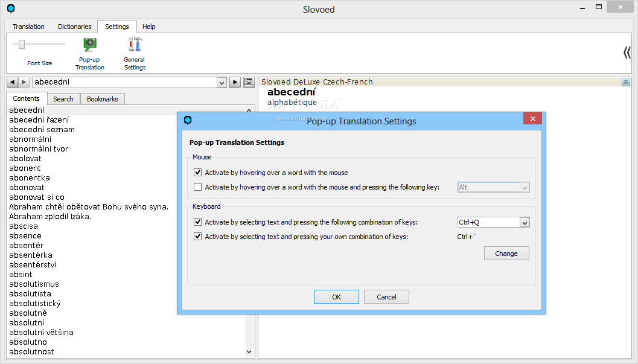638x364 pixels.
Task: Open the Pop-up Translation settings icon
Action: coord(89,45)
